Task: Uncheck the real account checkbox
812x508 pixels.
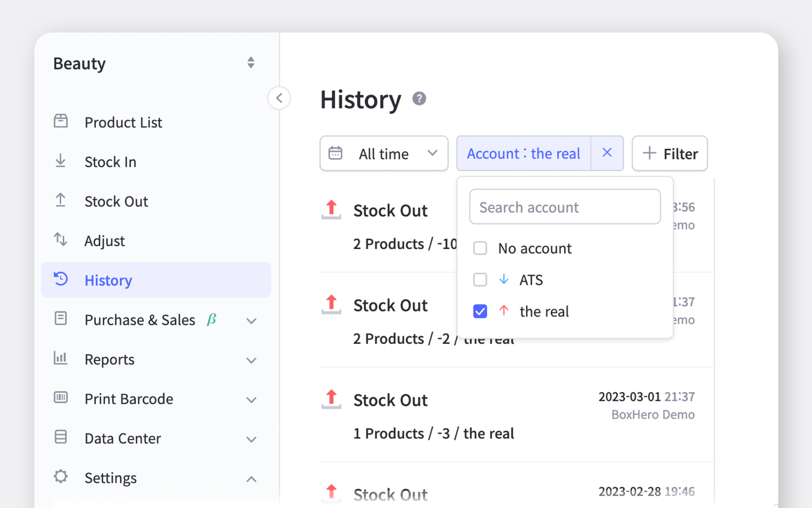Action: 480,311
